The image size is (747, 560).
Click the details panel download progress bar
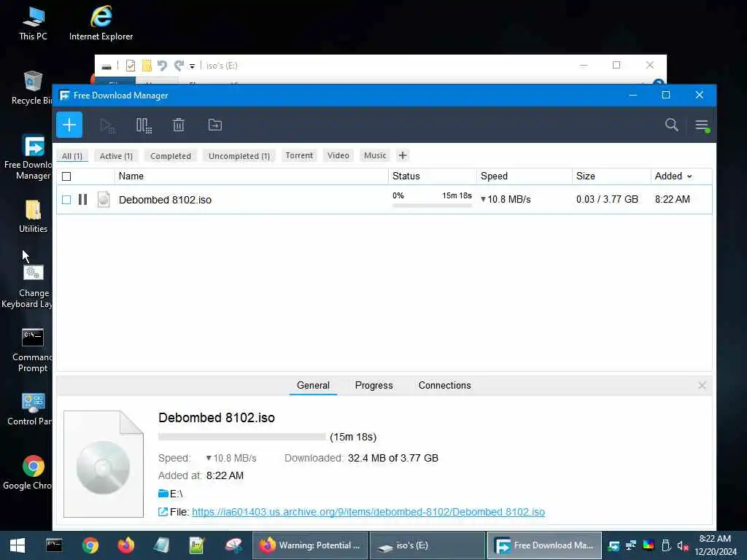pyautogui.click(x=242, y=437)
